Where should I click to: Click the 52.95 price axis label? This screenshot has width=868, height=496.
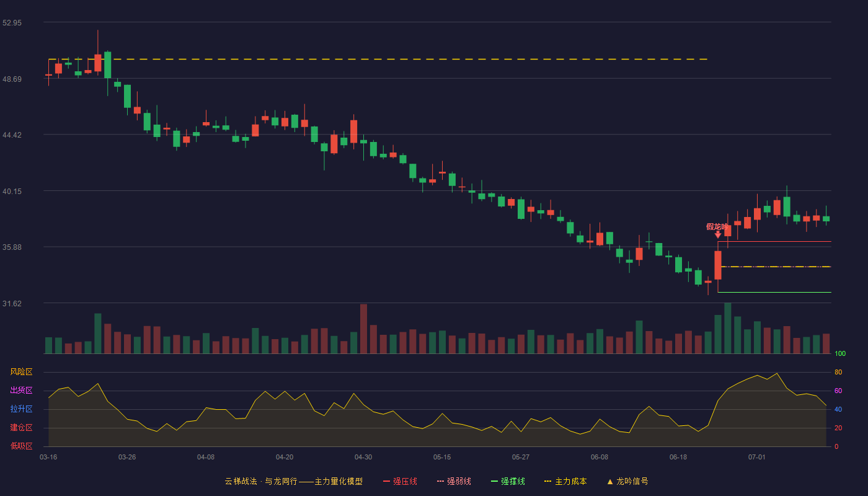point(12,23)
